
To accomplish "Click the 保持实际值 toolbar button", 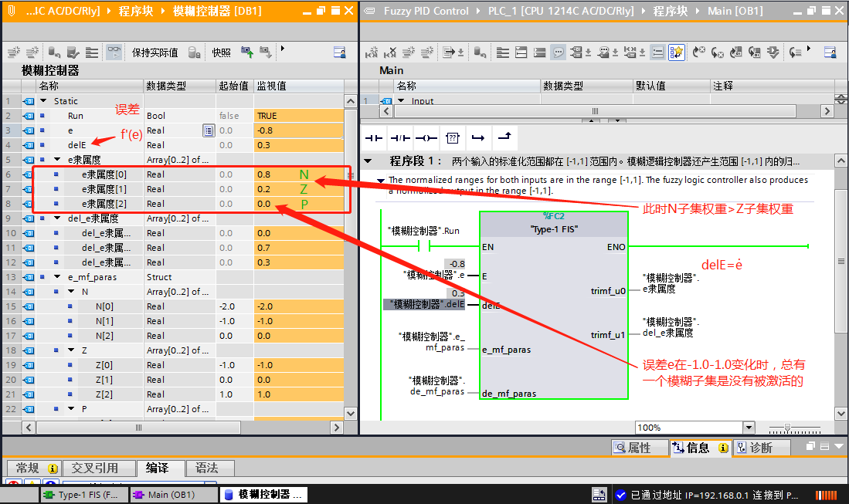I will 155,52.
